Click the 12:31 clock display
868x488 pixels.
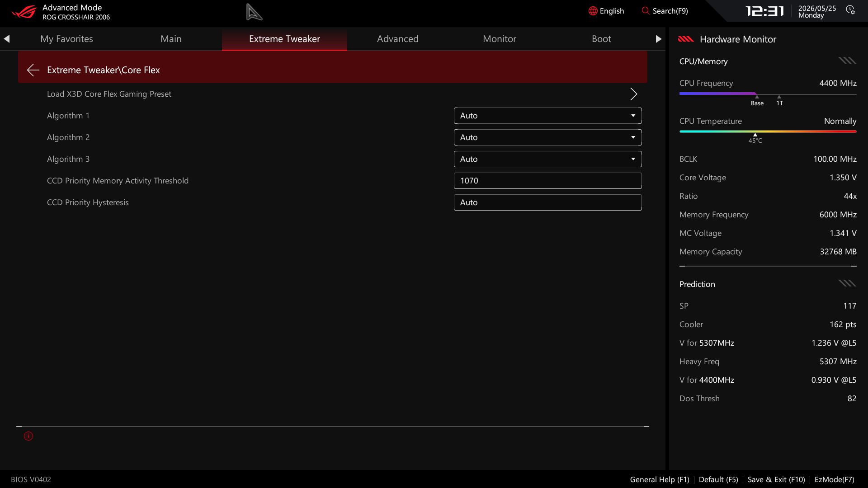coord(764,11)
